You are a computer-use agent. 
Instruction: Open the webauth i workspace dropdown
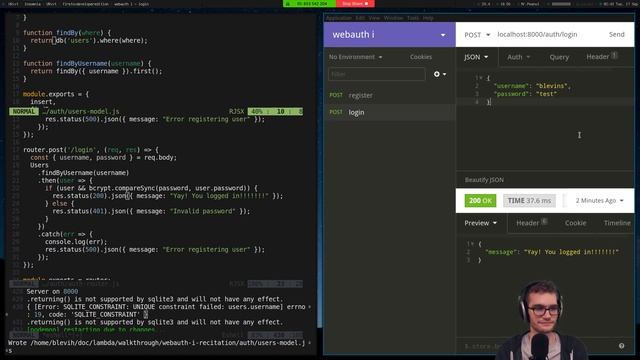(x=389, y=35)
